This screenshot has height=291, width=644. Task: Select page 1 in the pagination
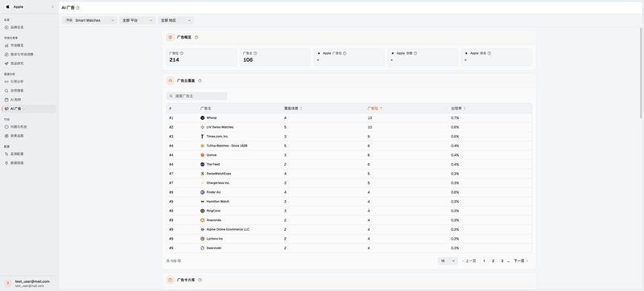(485, 260)
